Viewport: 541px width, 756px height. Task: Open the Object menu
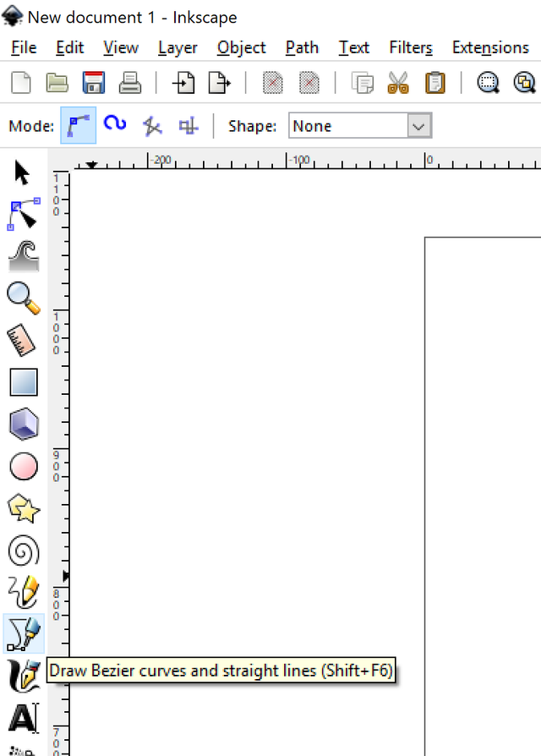pos(242,47)
